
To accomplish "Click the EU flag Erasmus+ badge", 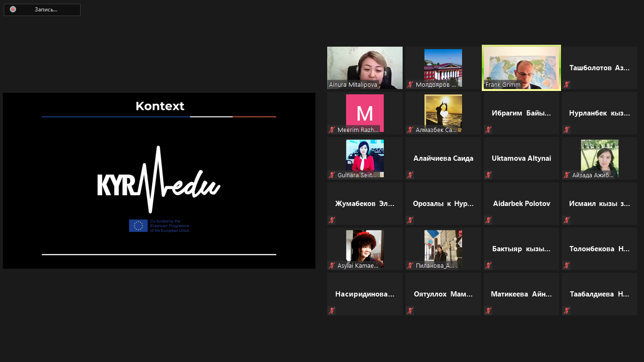I will coord(159,226).
